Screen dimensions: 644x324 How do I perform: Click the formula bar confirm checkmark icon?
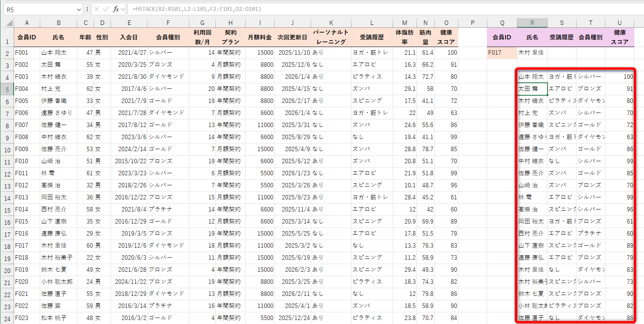coord(106,9)
